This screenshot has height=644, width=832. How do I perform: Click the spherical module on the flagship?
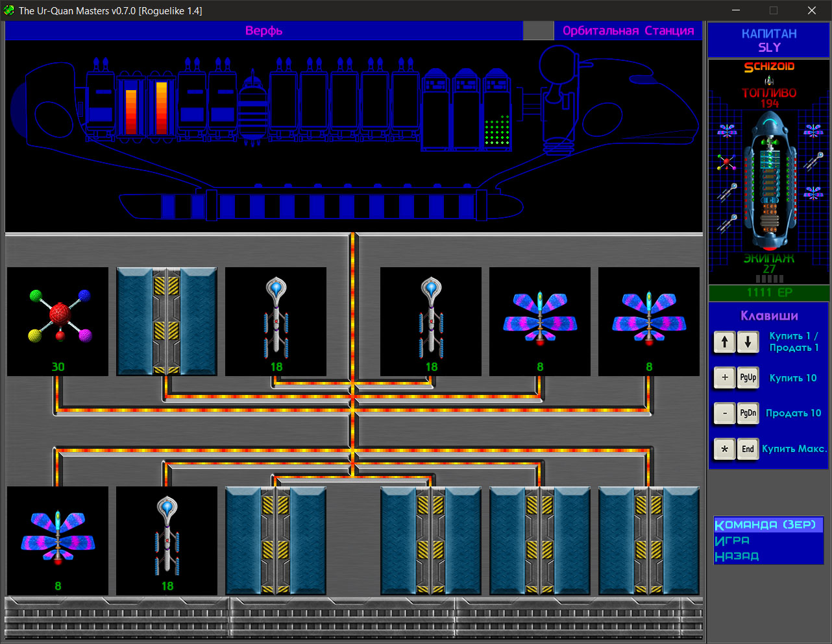coord(252,109)
